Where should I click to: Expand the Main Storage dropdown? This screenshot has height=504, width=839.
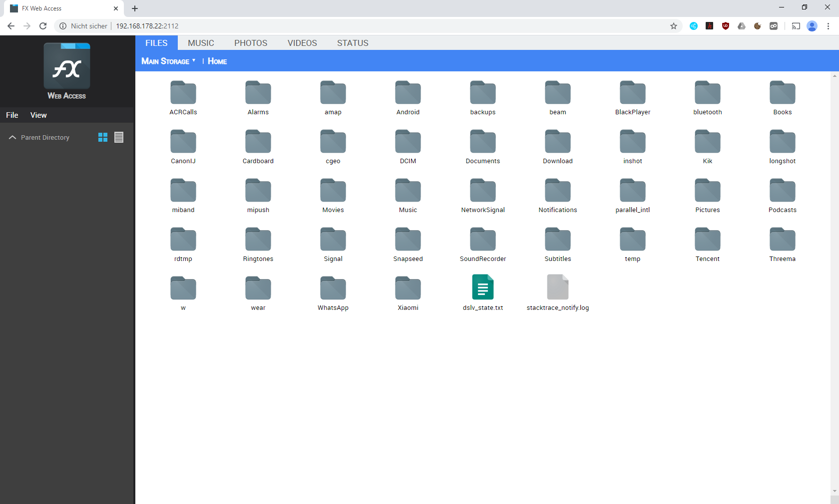pyautogui.click(x=168, y=61)
